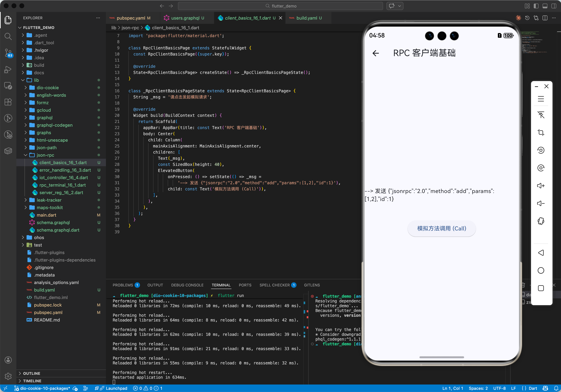This screenshot has width=561, height=392.
Task: Click the emulator screenshot crop icon
Action: pos(541,132)
